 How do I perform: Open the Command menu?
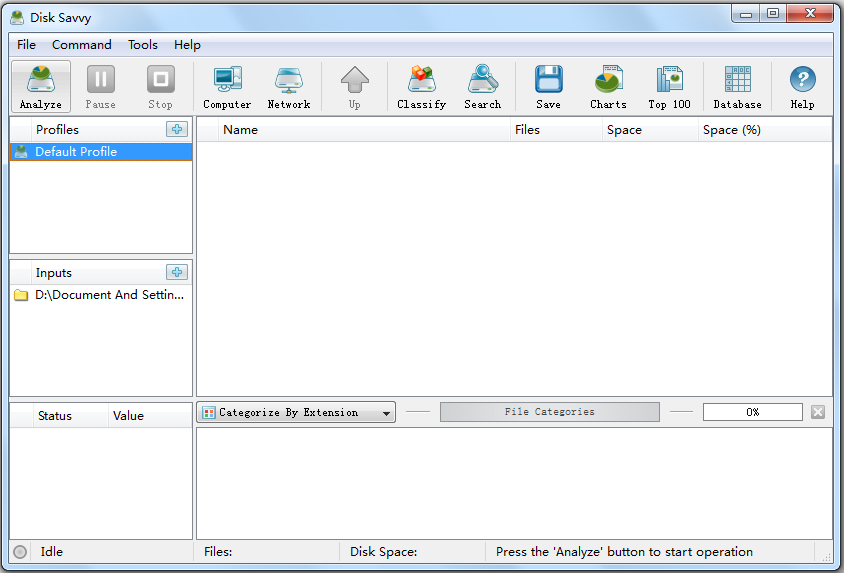pyautogui.click(x=82, y=45)
